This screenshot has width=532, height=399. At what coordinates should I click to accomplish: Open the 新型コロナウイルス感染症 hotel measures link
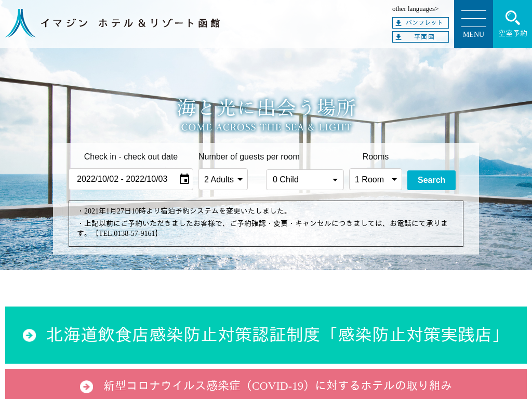[277, 385]
